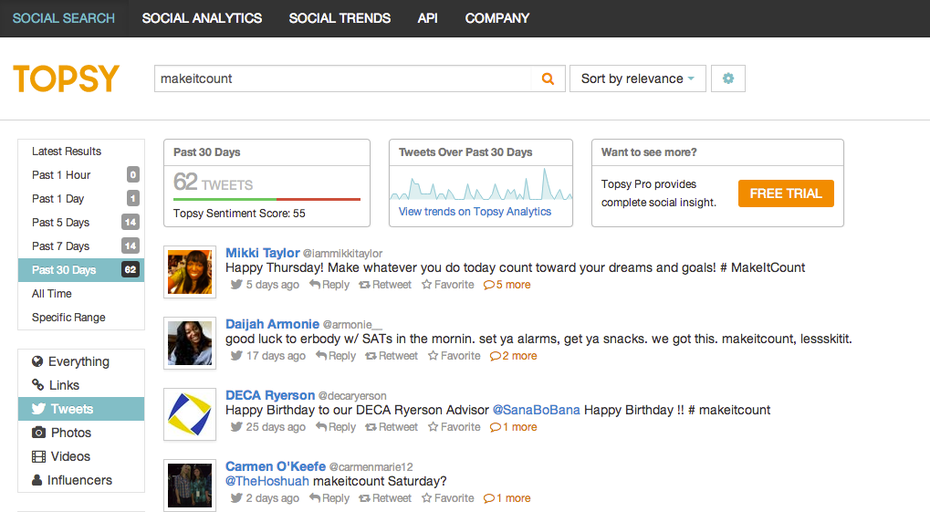Open View trends on Topsy Analytics link
Viewport: 930px width, 512px height.
click(x=474, y=212)
